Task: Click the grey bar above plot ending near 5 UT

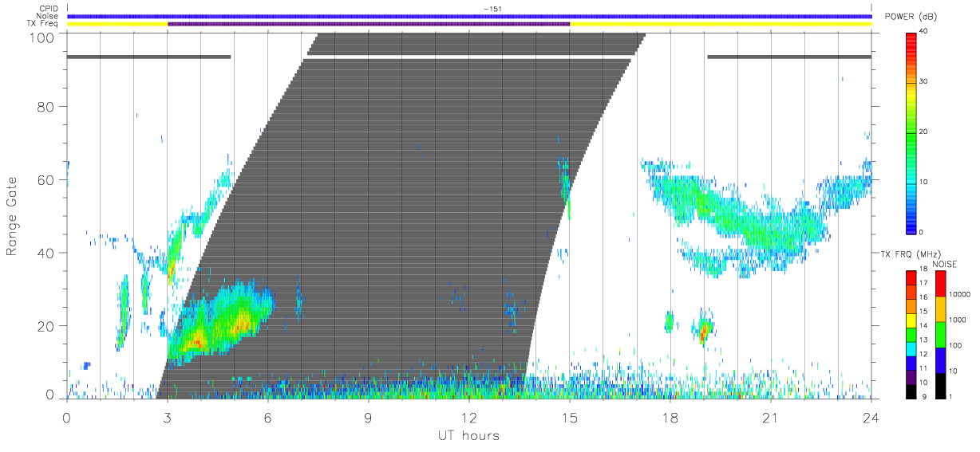Action: click(x=149, y=57)
